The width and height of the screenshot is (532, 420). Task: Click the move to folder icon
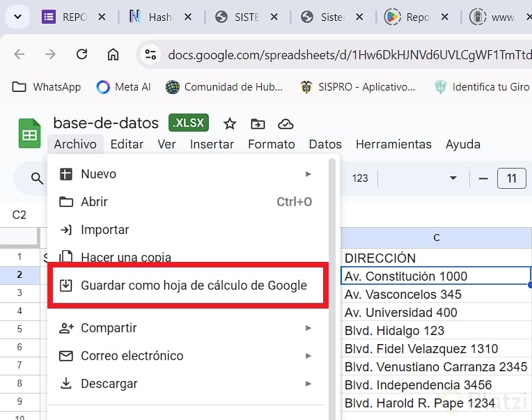[x=258, y=124]
